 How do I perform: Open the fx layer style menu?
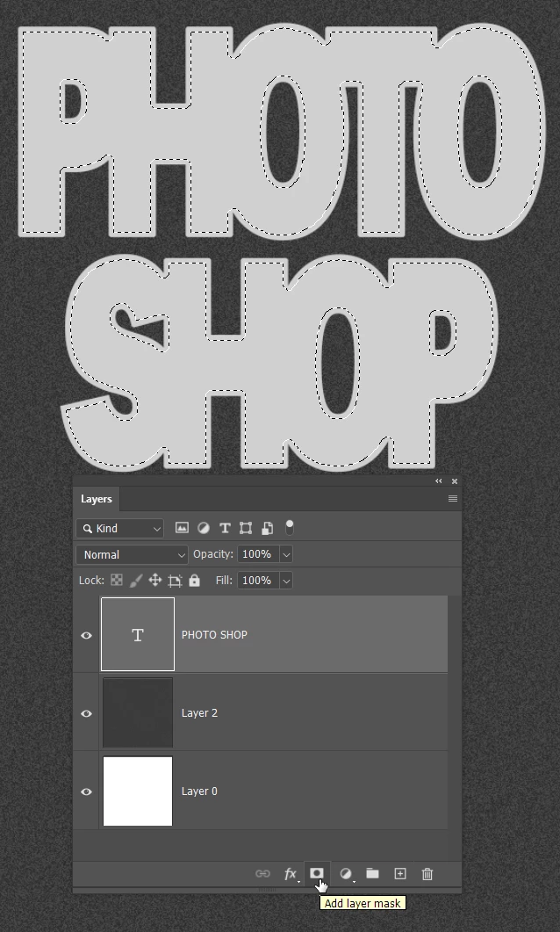pyautogui.click(x=290, y=874)
